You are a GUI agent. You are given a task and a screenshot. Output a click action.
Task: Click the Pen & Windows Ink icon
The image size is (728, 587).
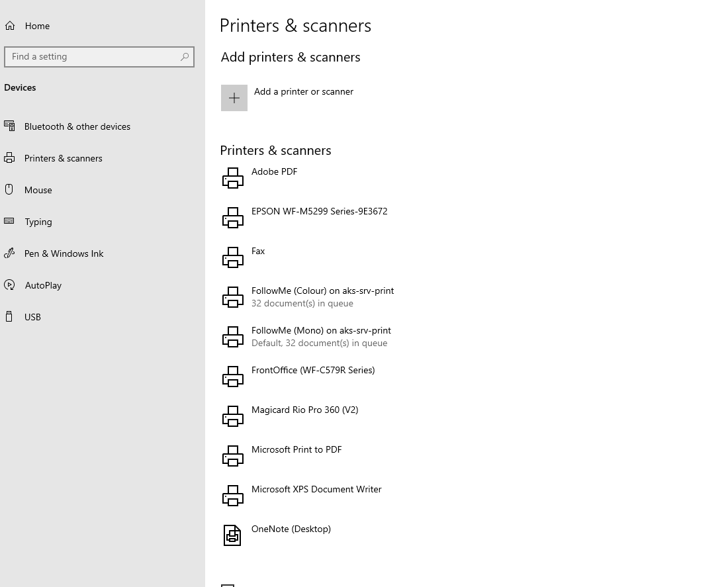[x=9, y=253]
